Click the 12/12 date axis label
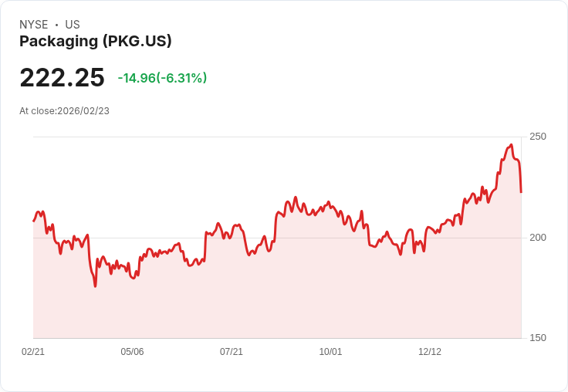Image resolution: width=568 pixels, height=392 pixels. coord(430,351)
